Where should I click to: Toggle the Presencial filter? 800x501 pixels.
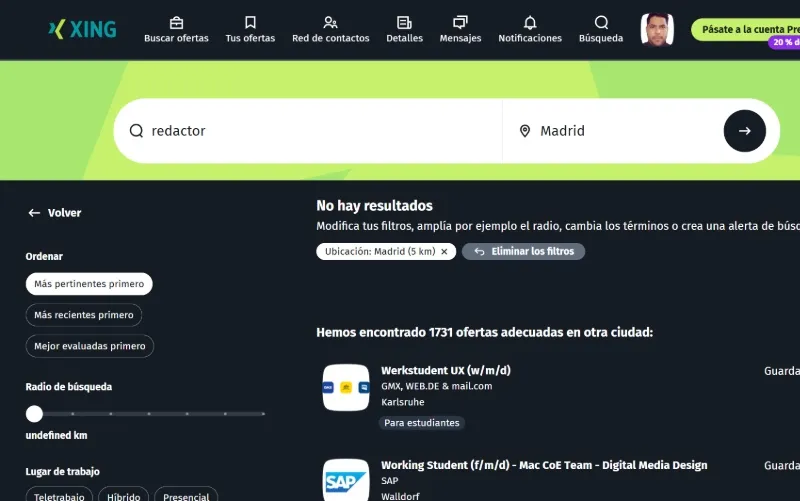click(186, 496)
